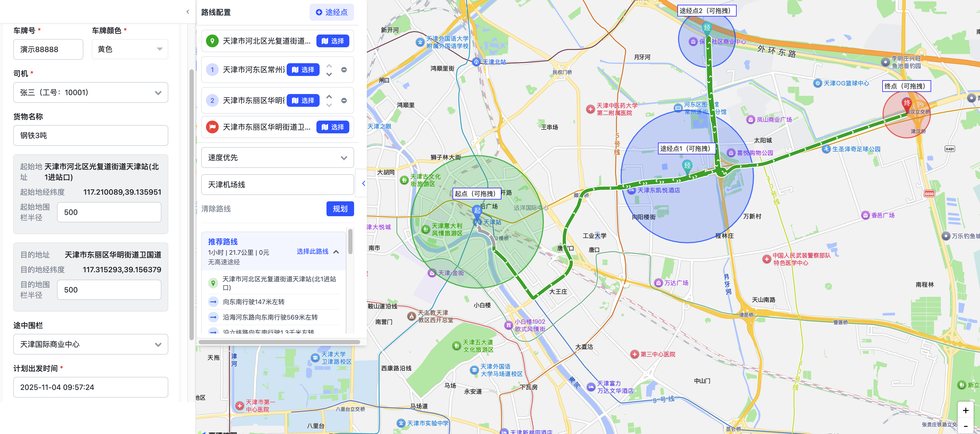Choose this route via 选择此路线
Image resolution: width=980 pixels, height=434 pixels.
(x=312, y=251)
